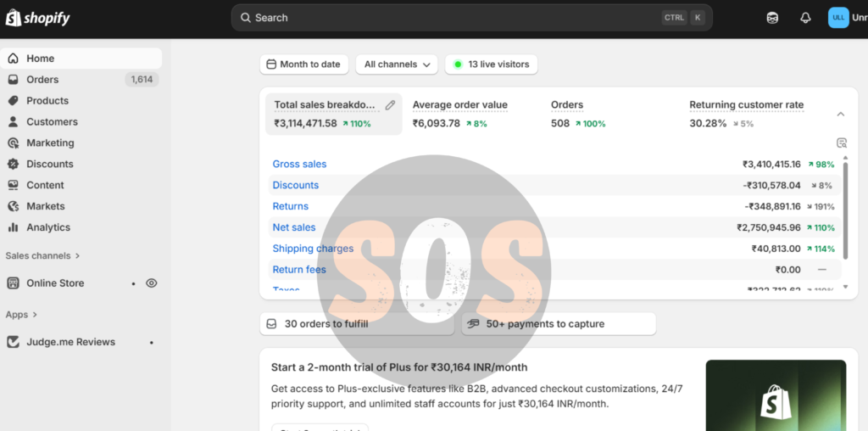Click the 30 orders to fulfill button
The height and width of the screenshot is (431, 868).
click(357, 323)
